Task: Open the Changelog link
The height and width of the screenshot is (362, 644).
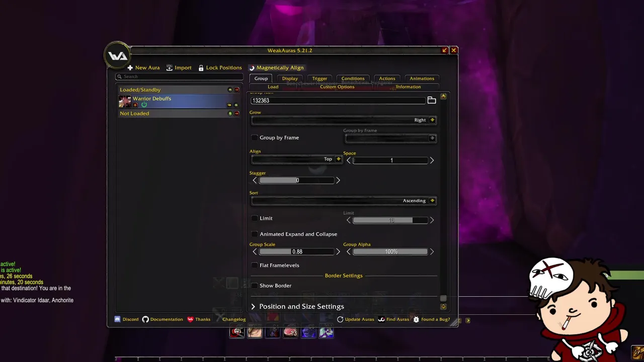Action: point(234,319)
